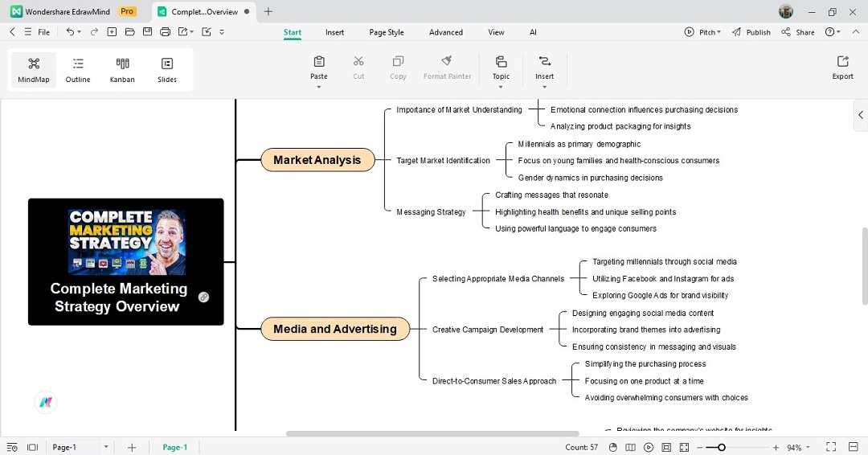Open the page list icon in status bar
Viewport: 868px width, 455px height.
(12, 447)
